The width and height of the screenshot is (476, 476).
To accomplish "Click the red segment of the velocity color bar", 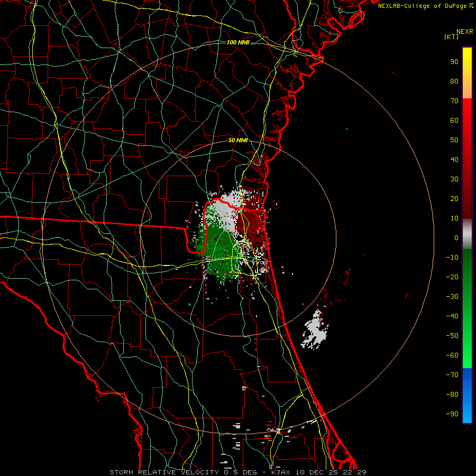I will (467, 159).
